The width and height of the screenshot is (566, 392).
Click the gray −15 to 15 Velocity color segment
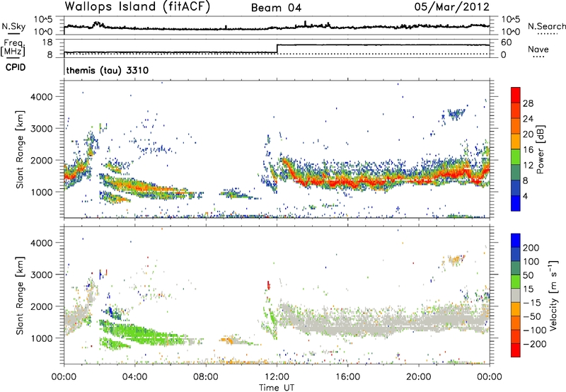point(516,295)
